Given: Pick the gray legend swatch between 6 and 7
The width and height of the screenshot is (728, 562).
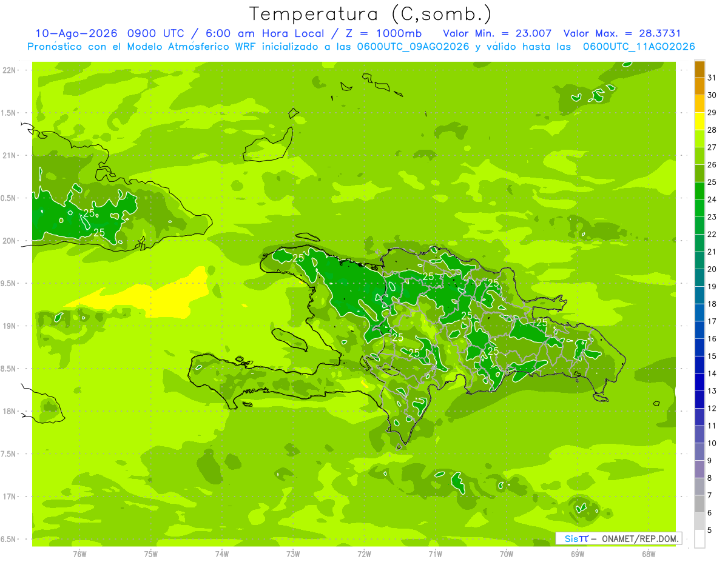Looking at the screenshot, I should 699,504.
